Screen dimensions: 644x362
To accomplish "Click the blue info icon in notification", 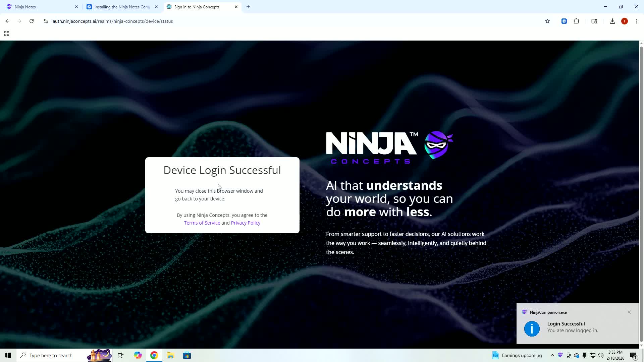I will (x=532, y=329).
